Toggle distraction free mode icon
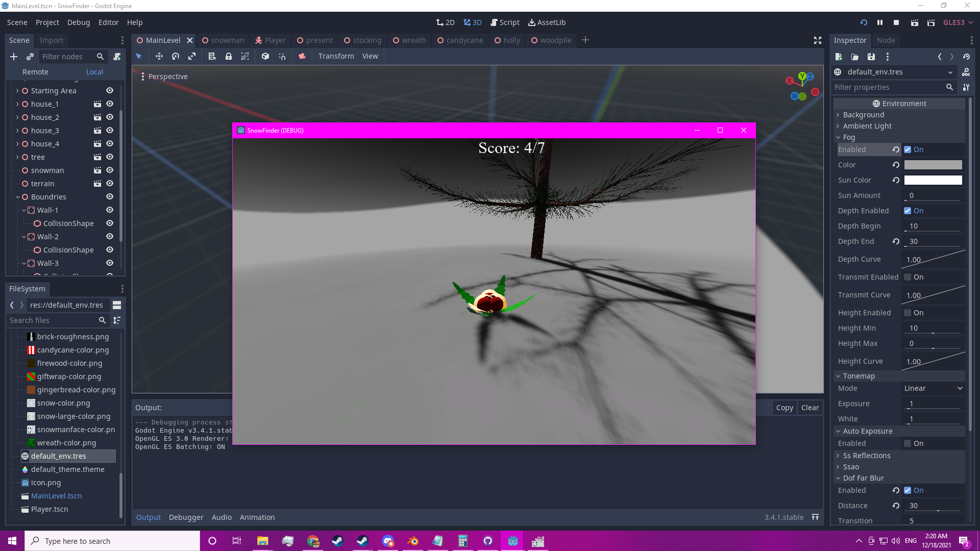The height and width of the screenshot is (551, 980). (x=817, y=40)
